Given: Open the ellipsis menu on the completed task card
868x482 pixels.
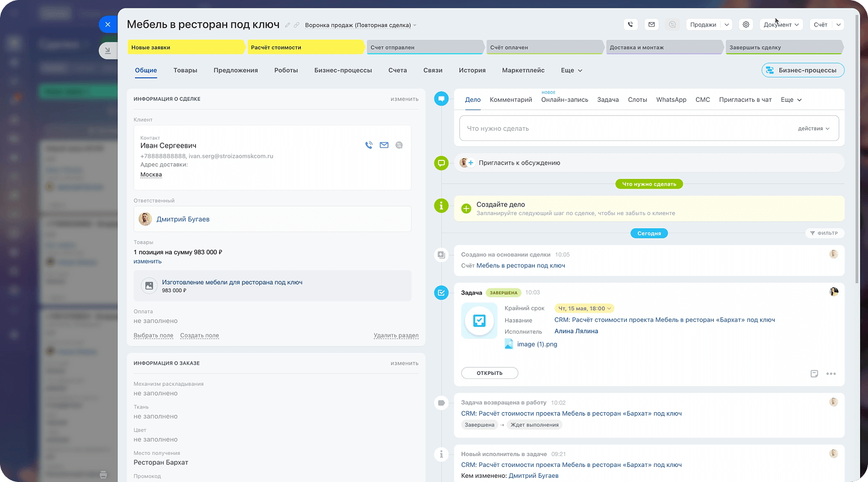Looking at the screenshot, I should [x=832, y=373].
